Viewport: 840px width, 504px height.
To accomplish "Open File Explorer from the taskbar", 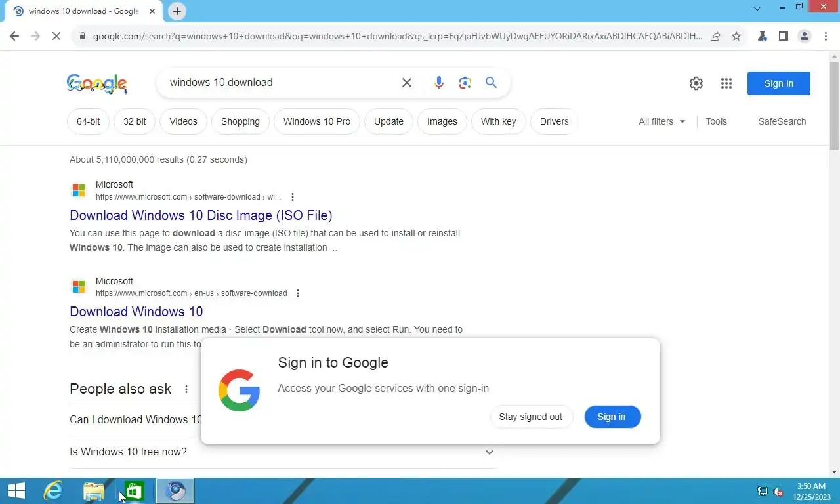I will pyautogui.click(x=94, y=491).
